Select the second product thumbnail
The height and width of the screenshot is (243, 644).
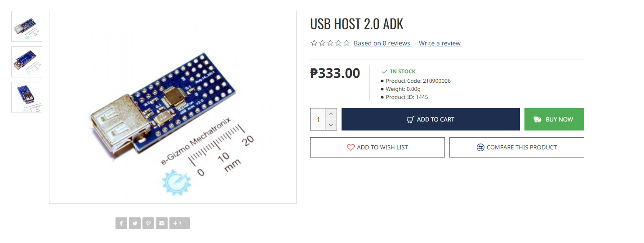pyautogui.click(x=27, y=62)
